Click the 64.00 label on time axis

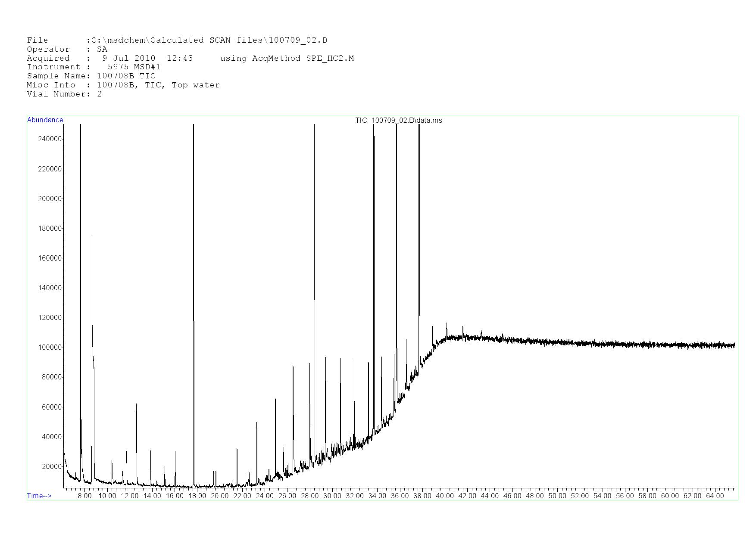[715, 496]
